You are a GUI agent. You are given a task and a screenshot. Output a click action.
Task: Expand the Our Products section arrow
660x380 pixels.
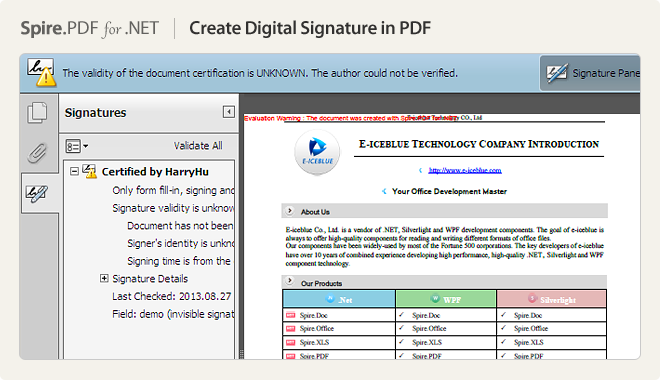(290, 281)
